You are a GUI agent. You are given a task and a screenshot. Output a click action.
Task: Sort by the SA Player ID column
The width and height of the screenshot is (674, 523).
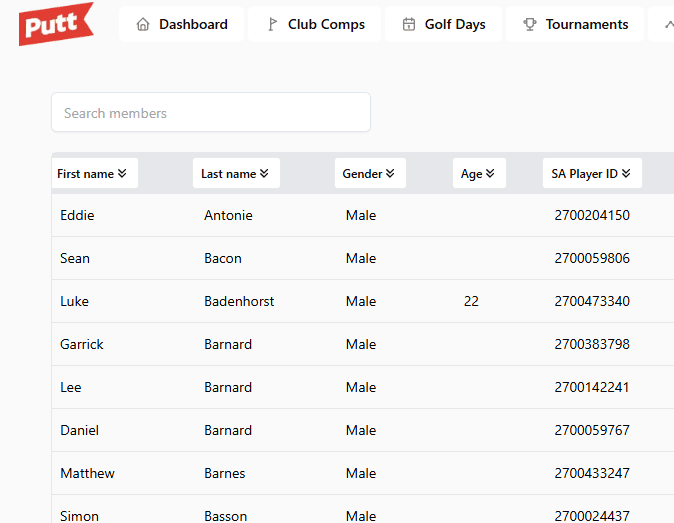tap(591, 173)
